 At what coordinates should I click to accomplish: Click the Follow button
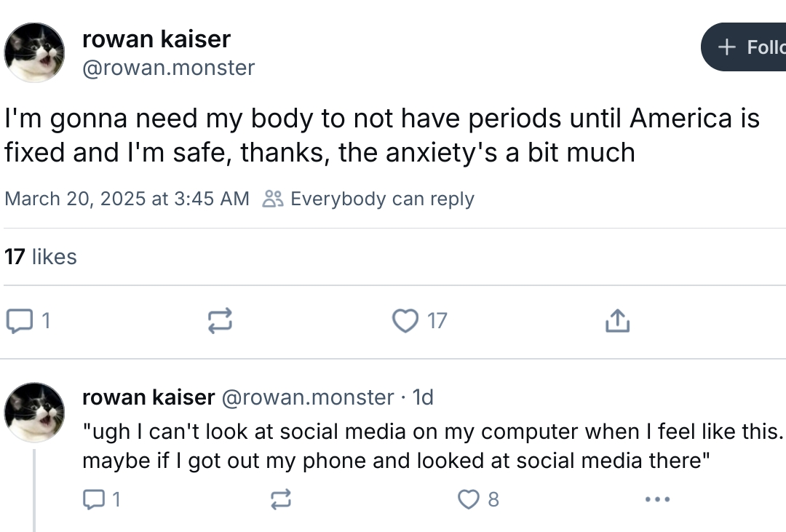(x=746, y=47)
